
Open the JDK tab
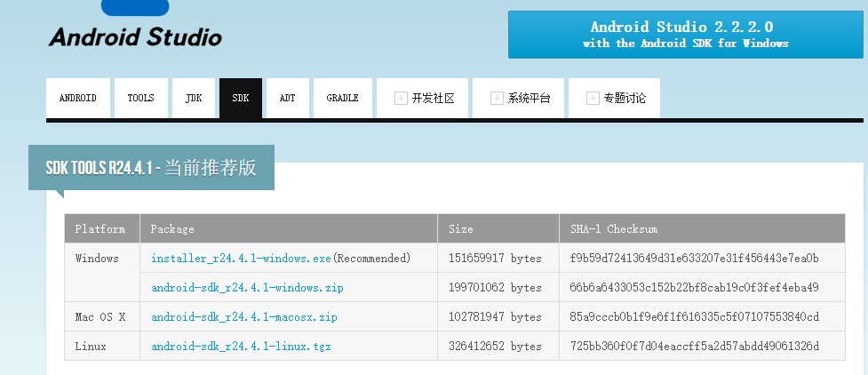tap(194, 98)
